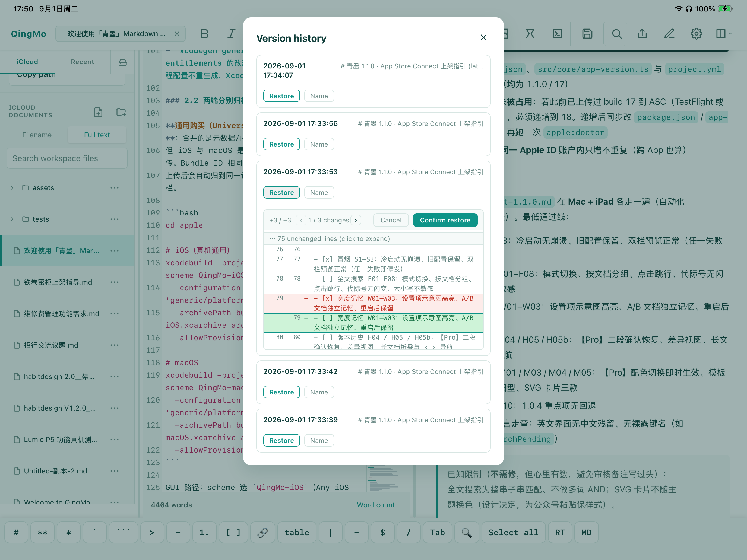Open more options for Untitled-副本-2.md
This screenshot has height=560, width=747.
(x=115, y=471)
